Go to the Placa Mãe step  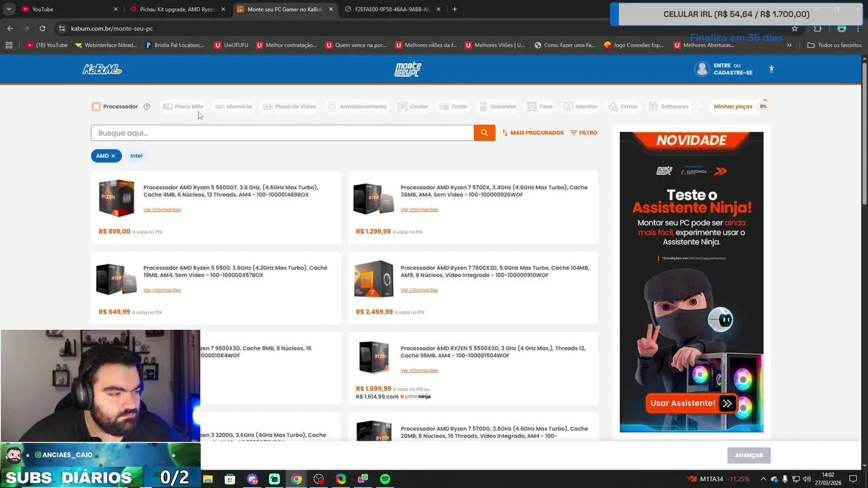183,106
